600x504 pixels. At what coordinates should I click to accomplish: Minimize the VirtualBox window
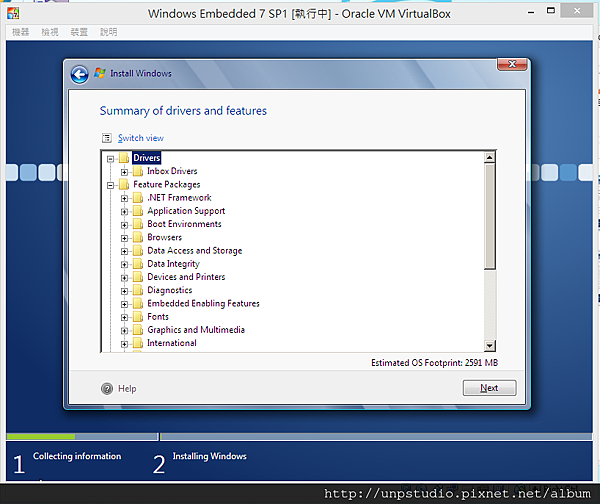coord(531,12)
